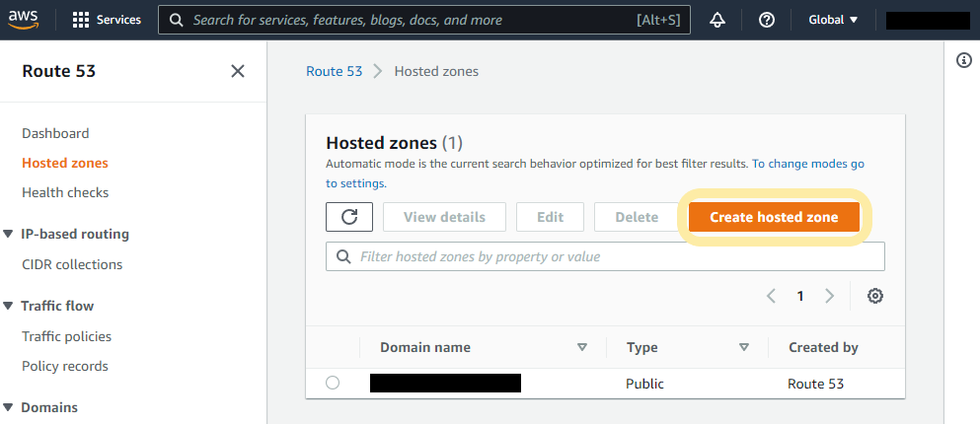Open Dashboard in the sidebar
The width and height of the screenshot is (980, 424).
[x=55, y=134]
